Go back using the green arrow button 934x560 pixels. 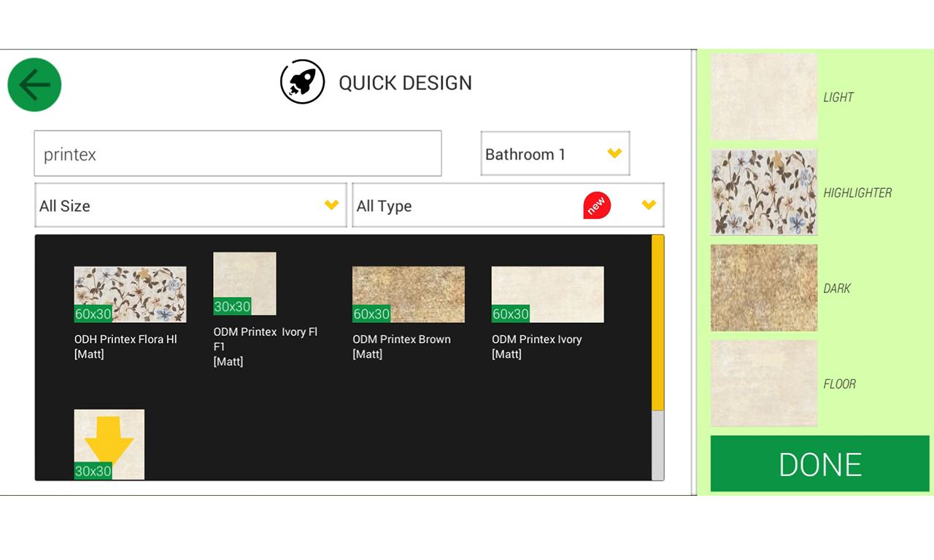(34, 85)
